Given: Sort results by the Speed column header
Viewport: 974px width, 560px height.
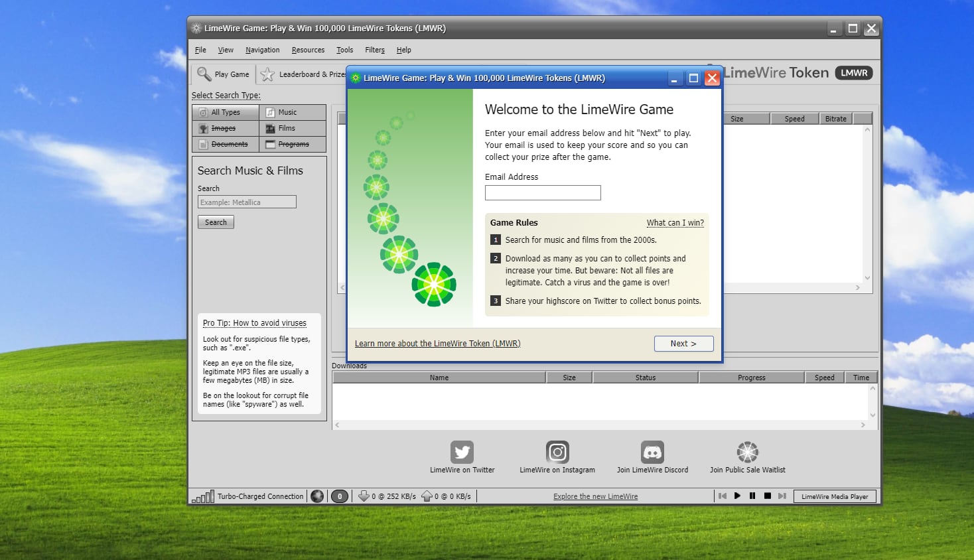Looking at the screenshot, I should click(794, 118).
